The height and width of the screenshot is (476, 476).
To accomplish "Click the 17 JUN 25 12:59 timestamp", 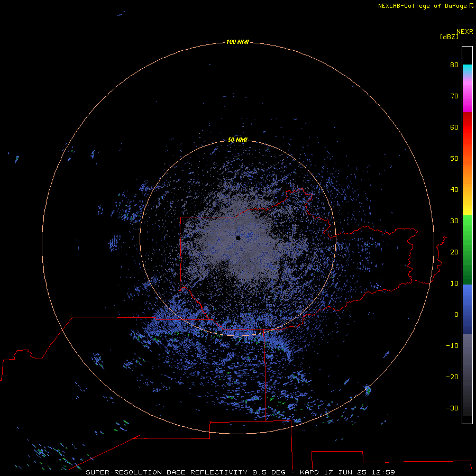I will (x=360, y=472).
